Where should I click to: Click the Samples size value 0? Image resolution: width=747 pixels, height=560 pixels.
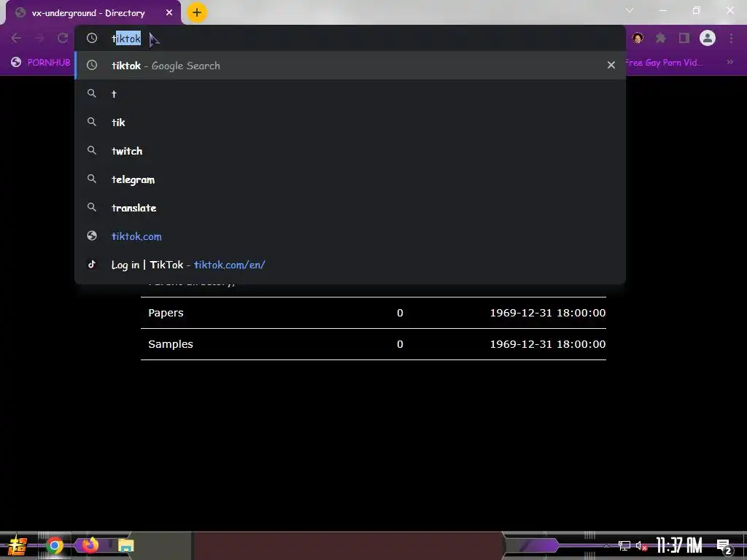pyautogui.click(x=400, y=344)
